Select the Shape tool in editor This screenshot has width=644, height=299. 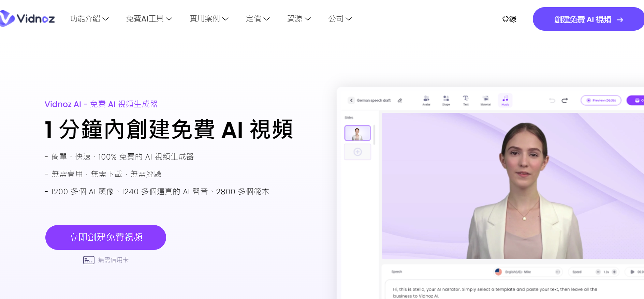(x=446, y=100)
